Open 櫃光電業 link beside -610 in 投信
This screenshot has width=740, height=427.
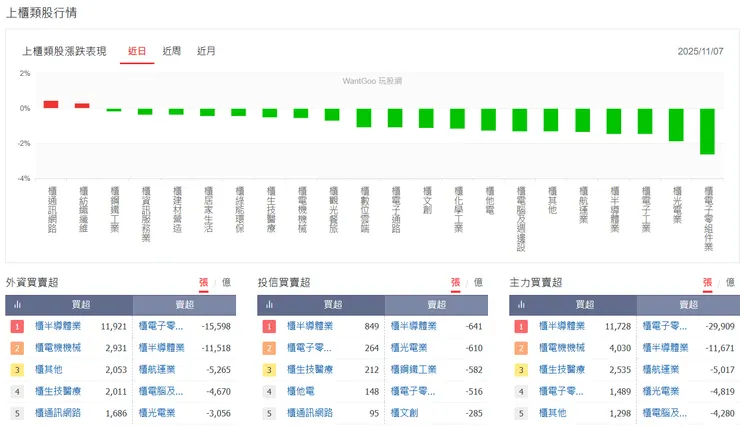point(409,348)
